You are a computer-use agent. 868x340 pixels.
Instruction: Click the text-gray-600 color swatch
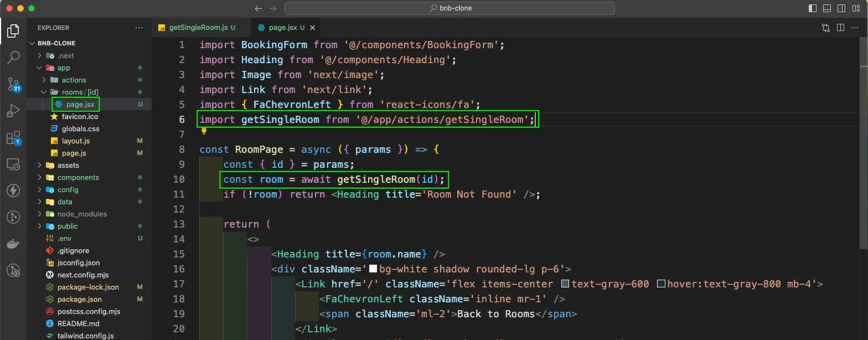(x=565, y=284)
